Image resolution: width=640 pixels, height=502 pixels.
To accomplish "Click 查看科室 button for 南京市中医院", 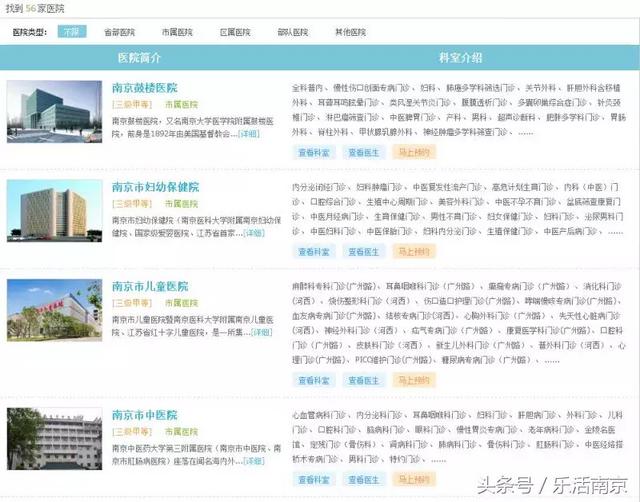I will point(314,480).
